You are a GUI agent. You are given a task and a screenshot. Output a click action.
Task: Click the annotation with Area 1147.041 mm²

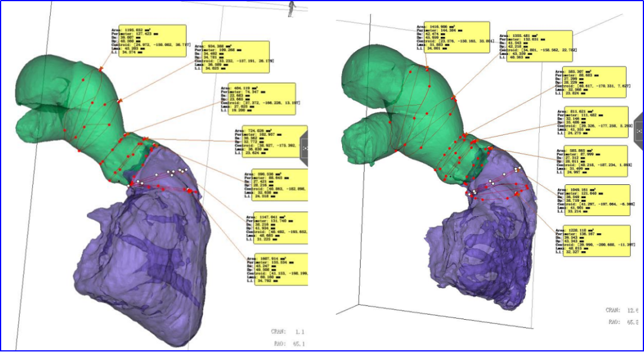[274, 227]
